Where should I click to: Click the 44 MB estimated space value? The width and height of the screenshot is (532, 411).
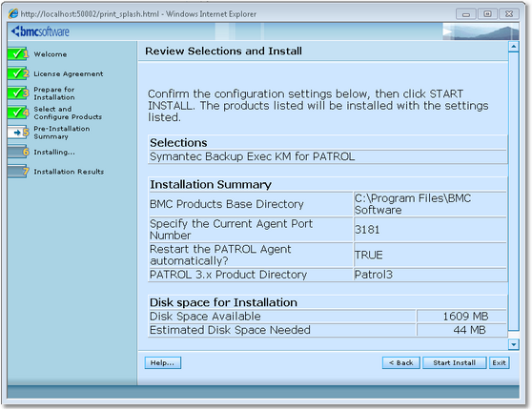click(470, 330)
